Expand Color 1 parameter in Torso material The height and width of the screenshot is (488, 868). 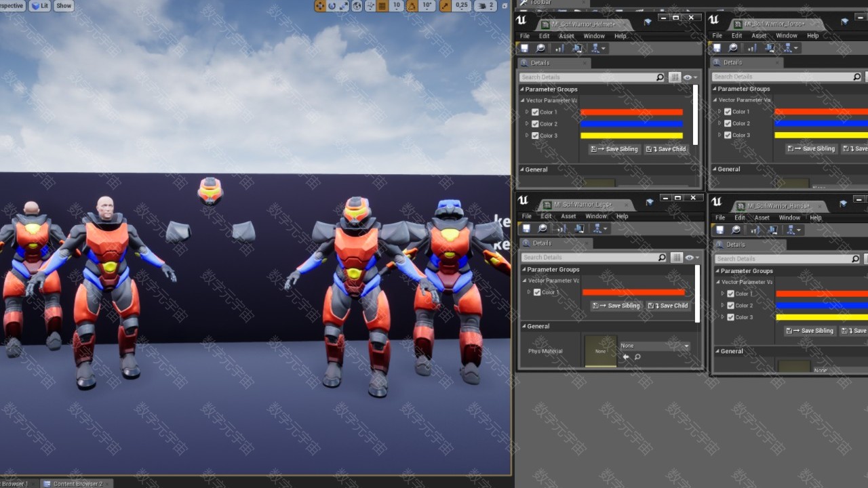tap(720, 112)
